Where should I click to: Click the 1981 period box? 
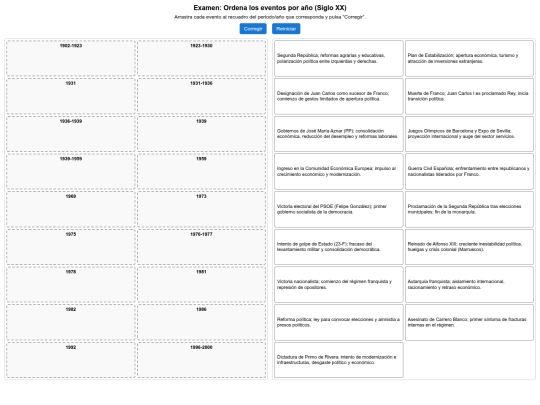coord(201,285)
